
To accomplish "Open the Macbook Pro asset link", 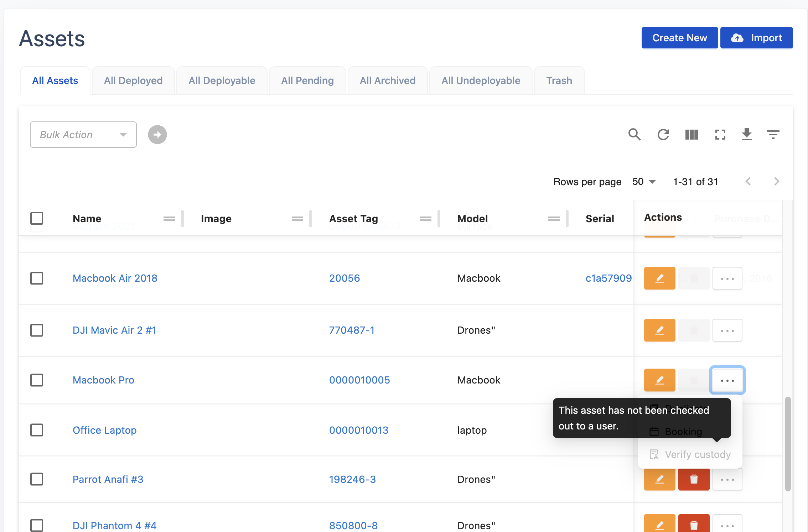I will click(103, 380).
